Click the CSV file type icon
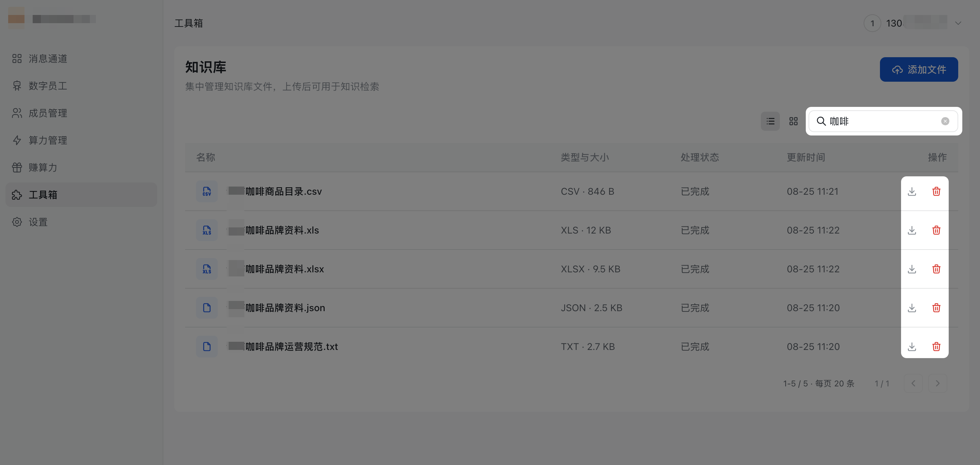980x465 pixels. (207, 191)
